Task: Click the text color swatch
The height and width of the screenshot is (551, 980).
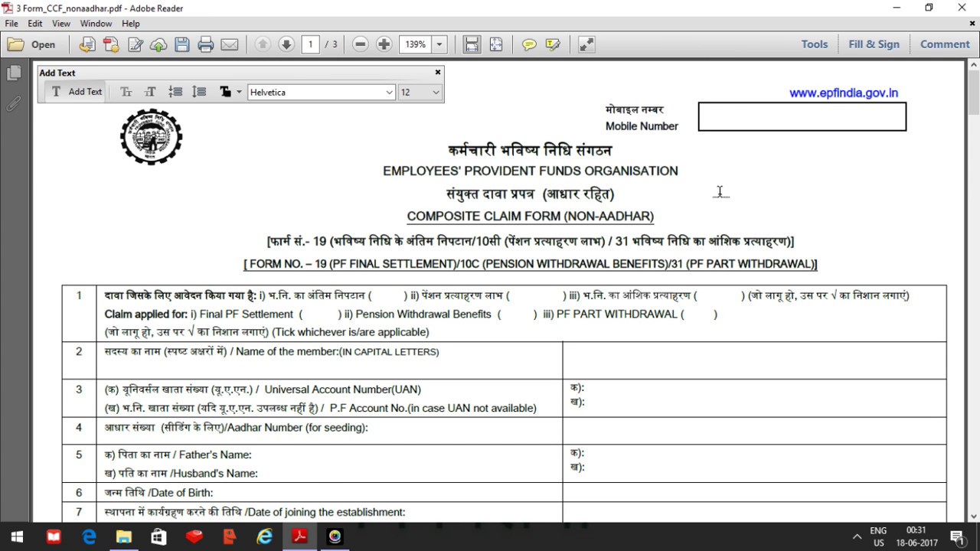Action: 225,92
